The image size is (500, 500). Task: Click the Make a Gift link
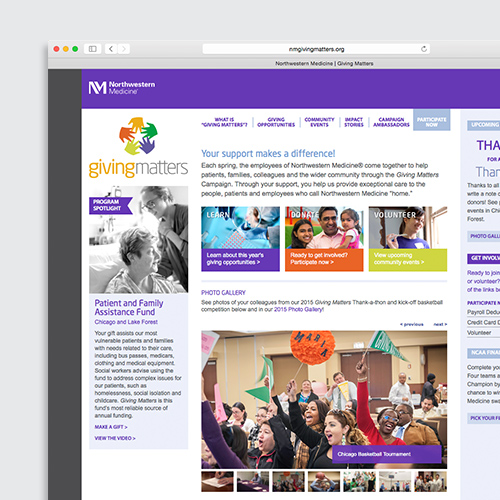pos(111,427)
